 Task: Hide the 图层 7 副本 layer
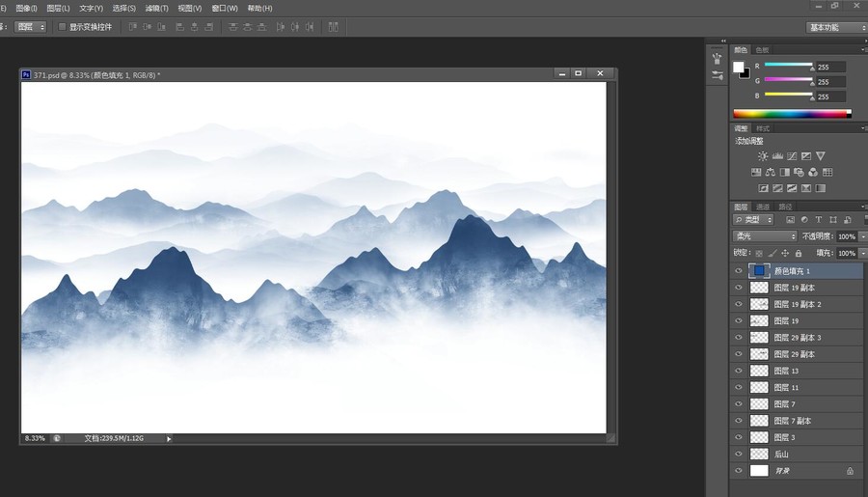pyautogui.click(x=739, y=421)
